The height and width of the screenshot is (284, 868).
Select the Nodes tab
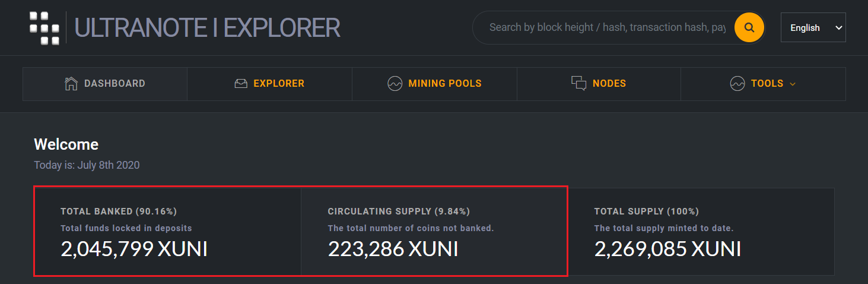(599, 84)
